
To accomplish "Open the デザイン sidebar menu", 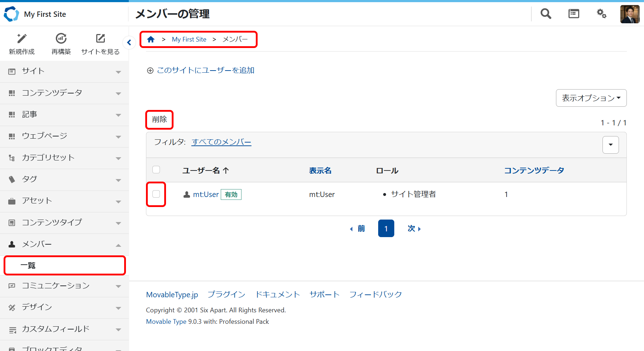I will pos(64,307).
